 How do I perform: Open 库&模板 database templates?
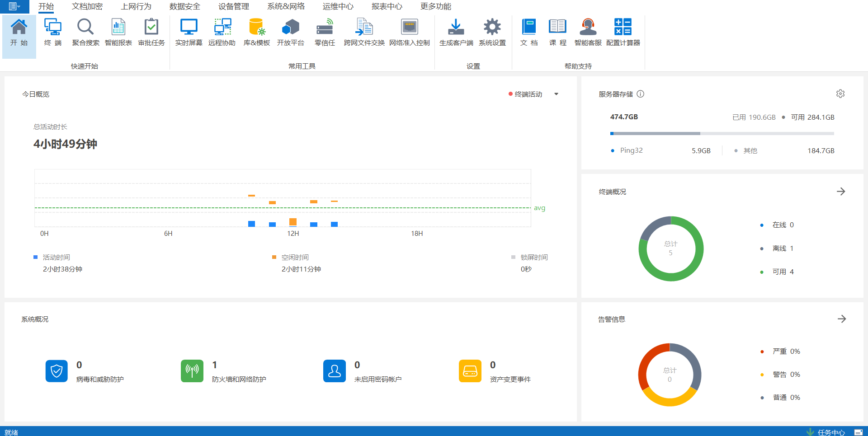[256, 32]
